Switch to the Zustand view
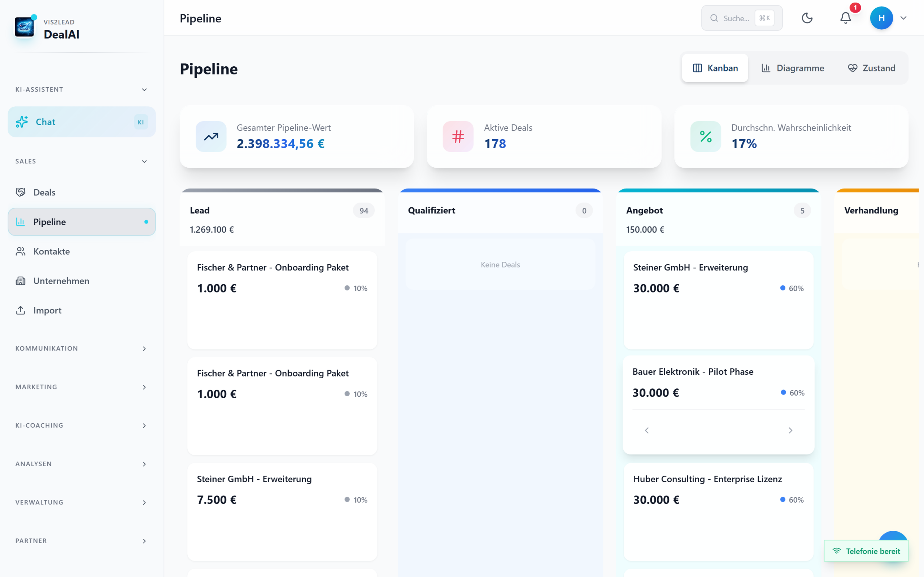Screen dimensions: 924x577 pyautogui.click(x=872, y=68)
